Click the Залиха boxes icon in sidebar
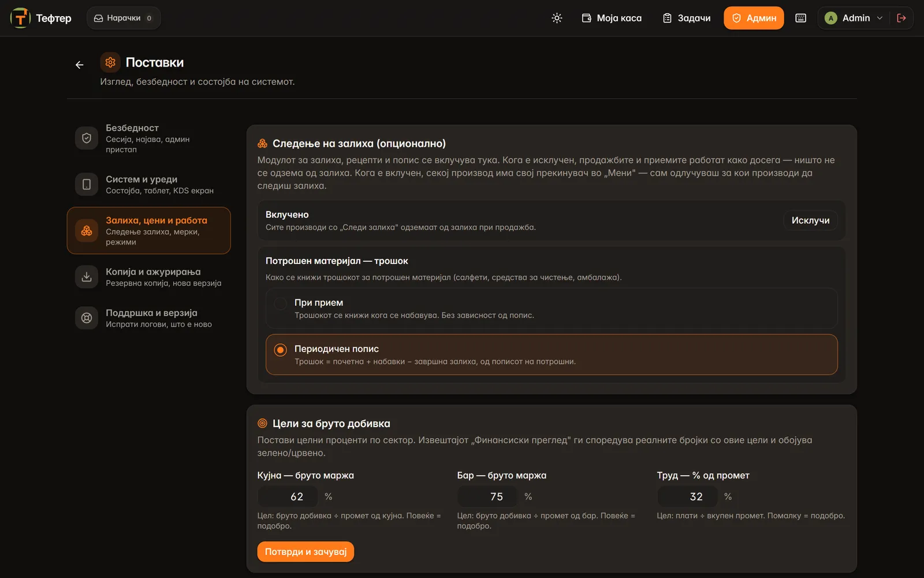This screenshot has width=924, height=578. tap(87, 231)
